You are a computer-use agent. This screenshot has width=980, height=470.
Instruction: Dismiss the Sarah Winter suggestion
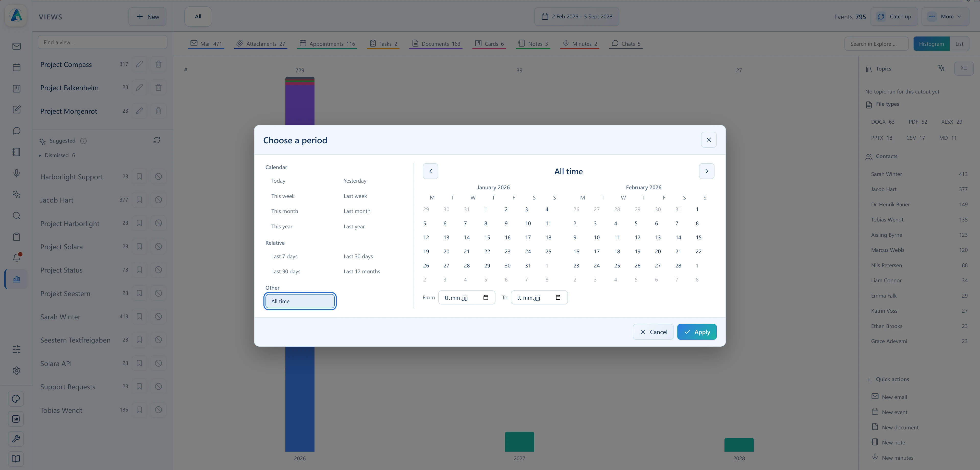tap(158, 317)
